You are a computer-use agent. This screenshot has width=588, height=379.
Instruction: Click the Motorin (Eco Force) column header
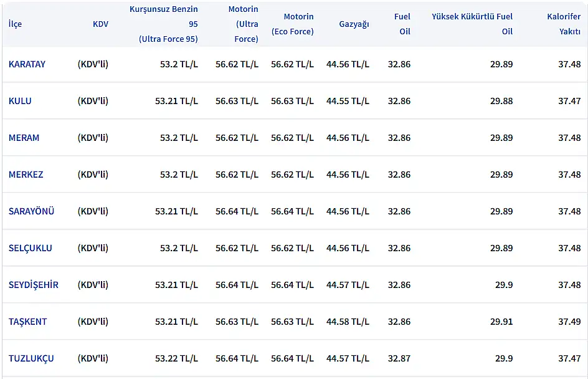click(293, 24)
